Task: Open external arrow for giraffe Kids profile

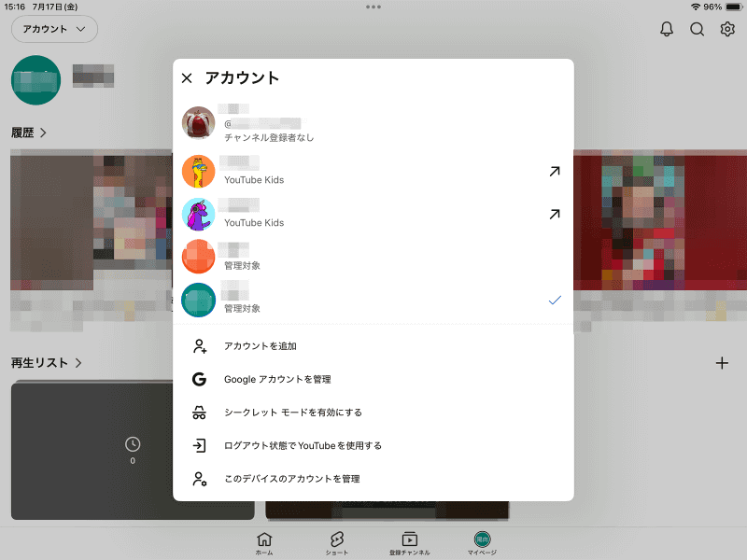Action: (x=555, y=172)
